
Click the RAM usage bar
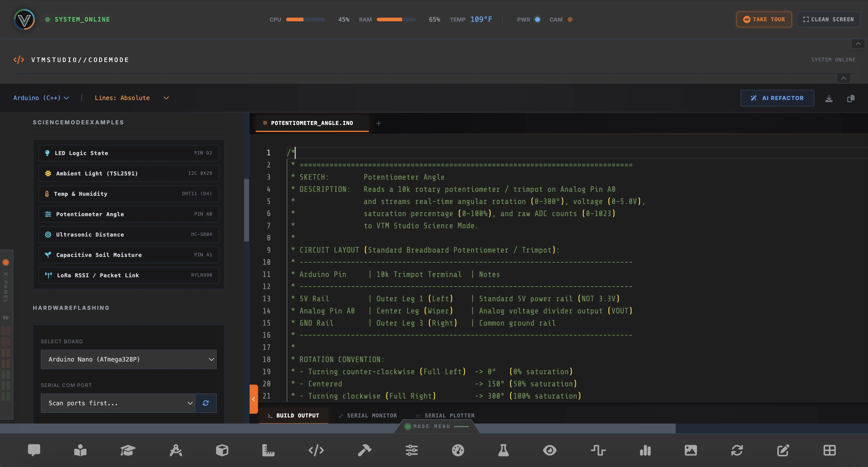(396, 19)
